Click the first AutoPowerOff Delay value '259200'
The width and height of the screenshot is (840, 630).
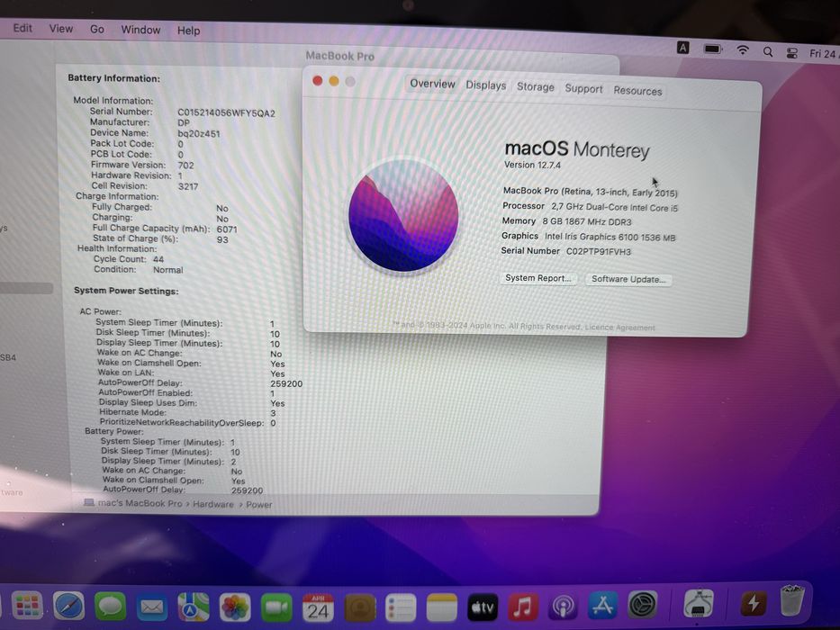pos(286,384)
